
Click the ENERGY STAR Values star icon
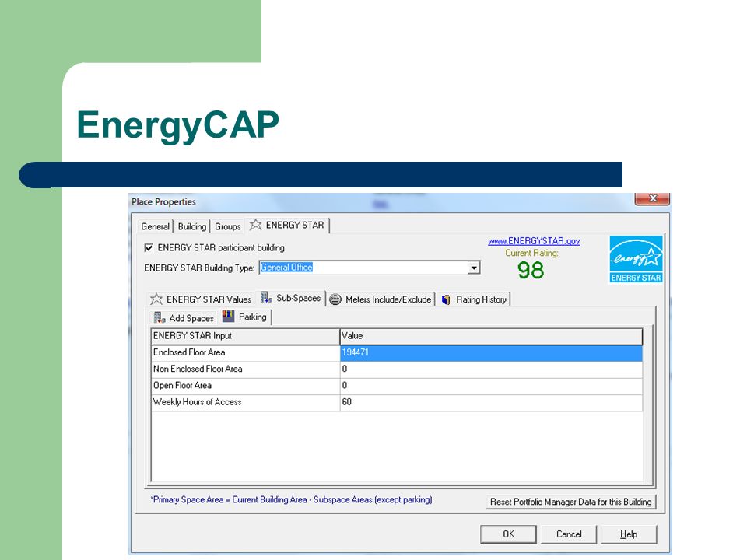point(156,299)
